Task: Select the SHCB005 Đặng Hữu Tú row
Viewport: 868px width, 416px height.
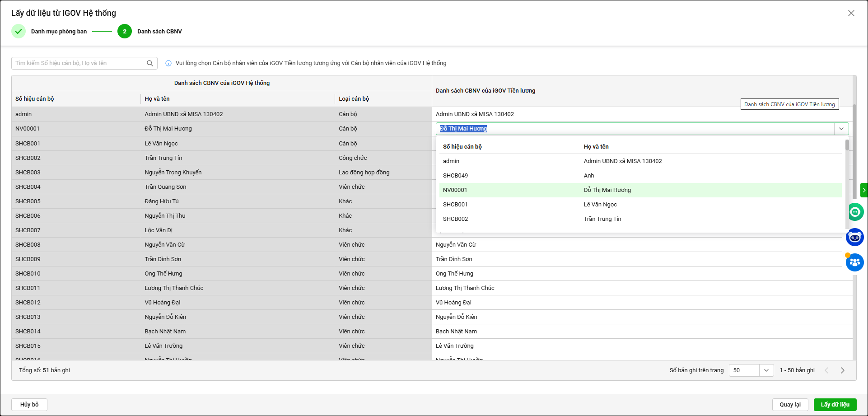Action: (222, 201)
